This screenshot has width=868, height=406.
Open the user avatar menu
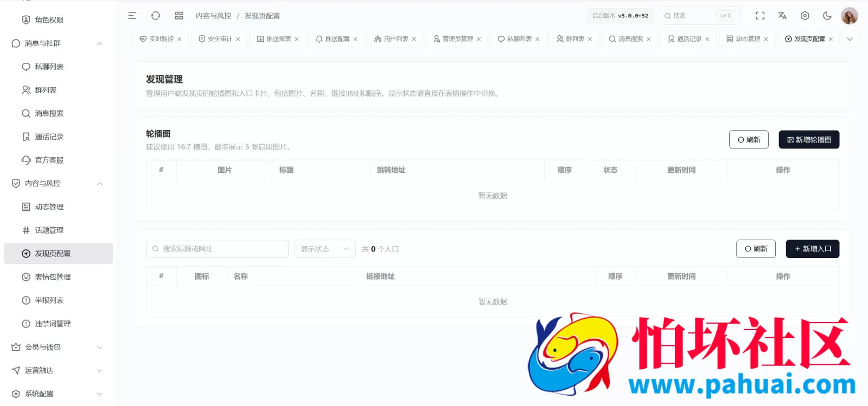pyautogui.click(x=850, y=16)
